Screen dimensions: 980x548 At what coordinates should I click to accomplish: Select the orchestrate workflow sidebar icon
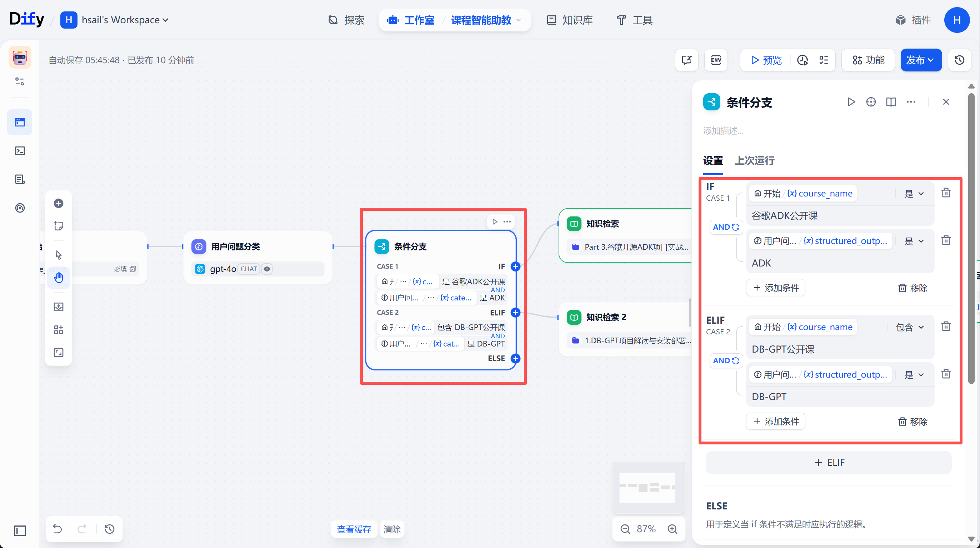pyautogui.click(x=20, y=122)
